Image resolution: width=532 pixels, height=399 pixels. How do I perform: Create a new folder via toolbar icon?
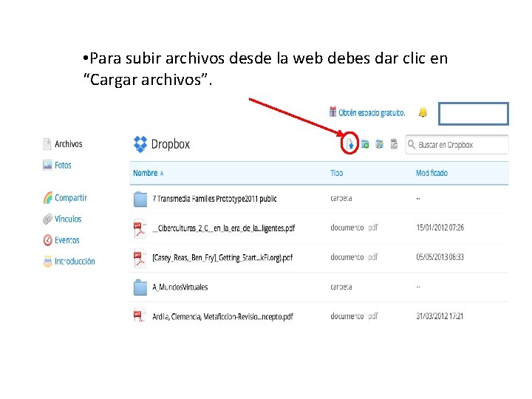click(x=365, y=144)
